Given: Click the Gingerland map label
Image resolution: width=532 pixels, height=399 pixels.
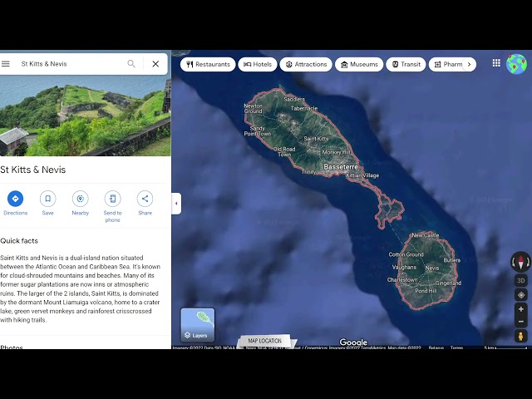Looking at the screenshot, I should (448, 283).
